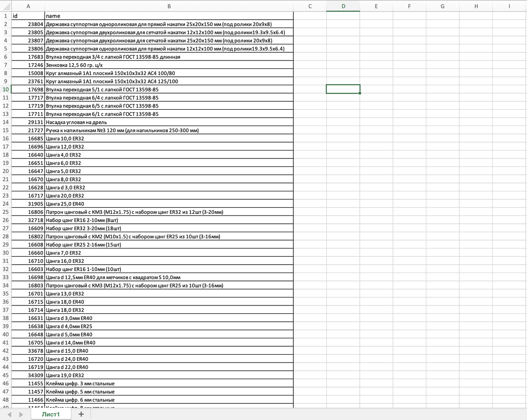This screenshot has width=527, height=420.
Task: Select the Лист1 sheet tab
Action: click(51, 414)
